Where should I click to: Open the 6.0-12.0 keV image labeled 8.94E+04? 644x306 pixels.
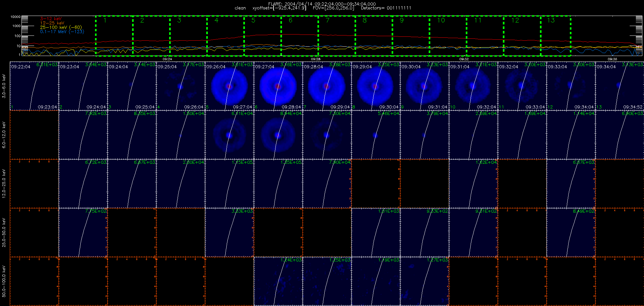[x=278, y=135]
